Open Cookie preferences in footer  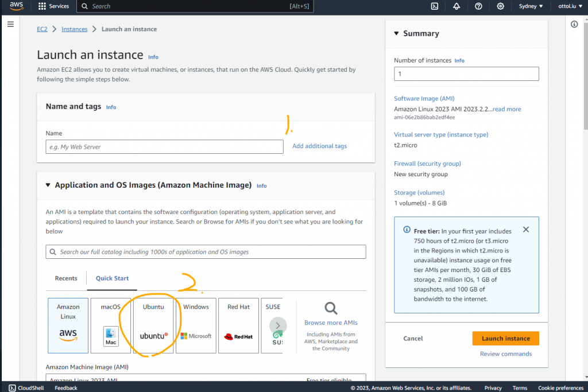click(x=560, y=388)
